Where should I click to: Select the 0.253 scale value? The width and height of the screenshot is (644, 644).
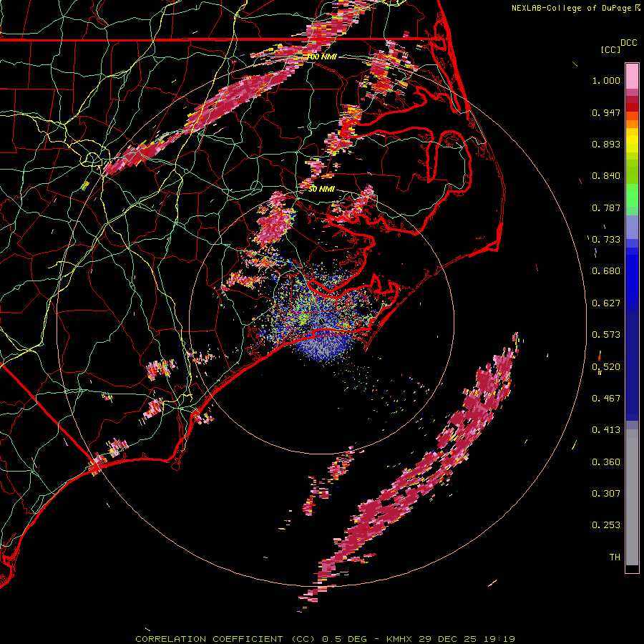point(606,525)
